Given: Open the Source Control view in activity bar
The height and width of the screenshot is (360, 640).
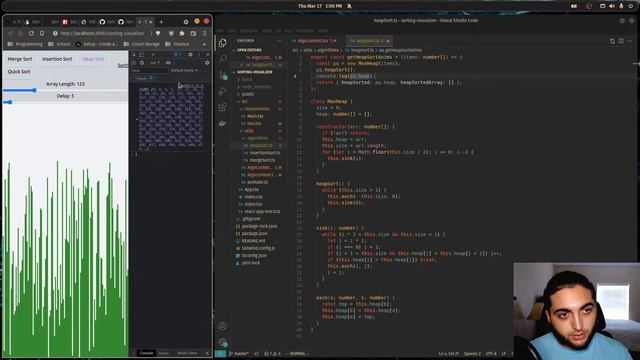Looking at the screenshot, I should (222, 75).
